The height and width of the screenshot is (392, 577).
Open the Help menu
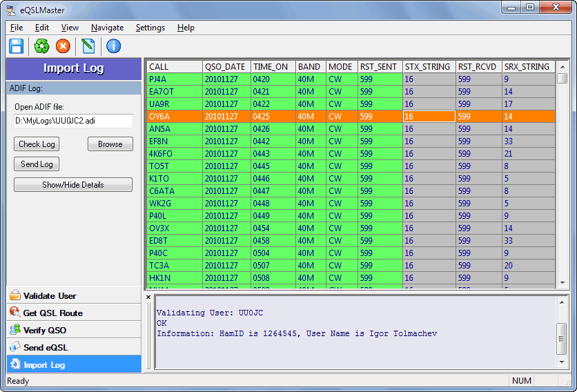point(186,28)
